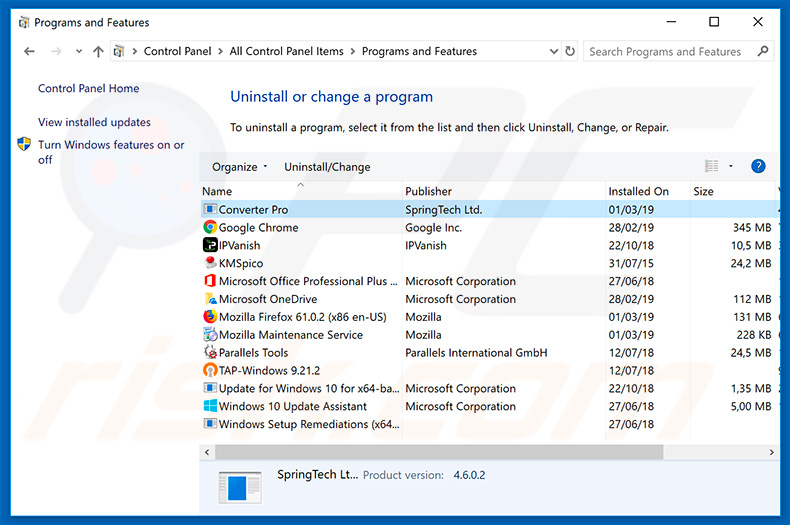
Task: Go up one level with up arrow
Action: pos(98,51)
